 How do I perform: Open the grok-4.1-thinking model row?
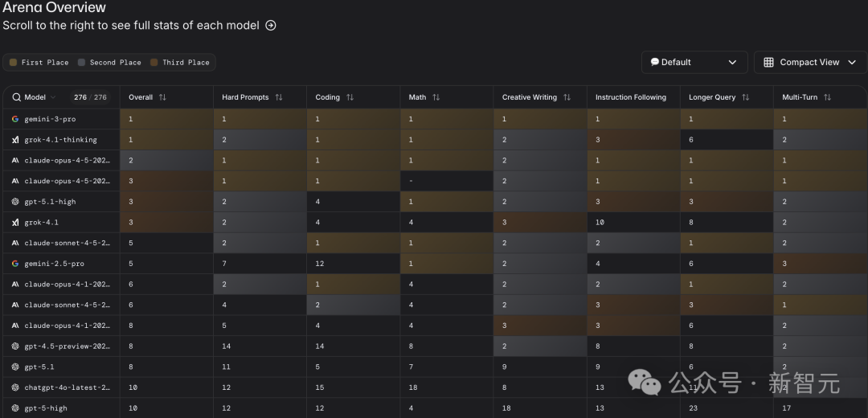coord(60,139)
